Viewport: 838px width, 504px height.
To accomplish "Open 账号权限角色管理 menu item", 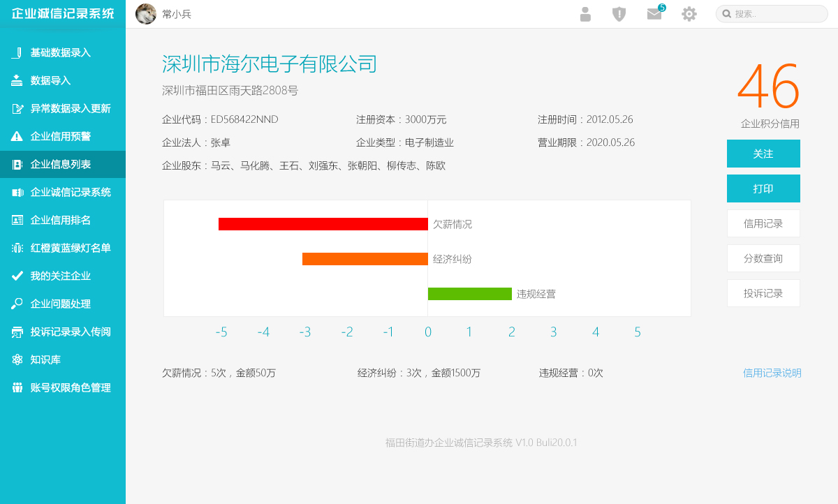I will pos(63,387).
